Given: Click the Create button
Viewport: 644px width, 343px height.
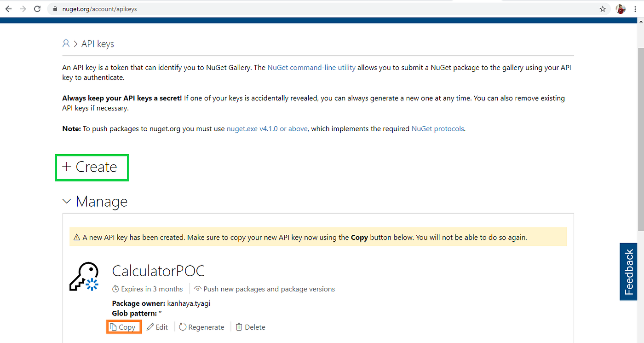Looking at the screenshot, I should click(92, 167).
